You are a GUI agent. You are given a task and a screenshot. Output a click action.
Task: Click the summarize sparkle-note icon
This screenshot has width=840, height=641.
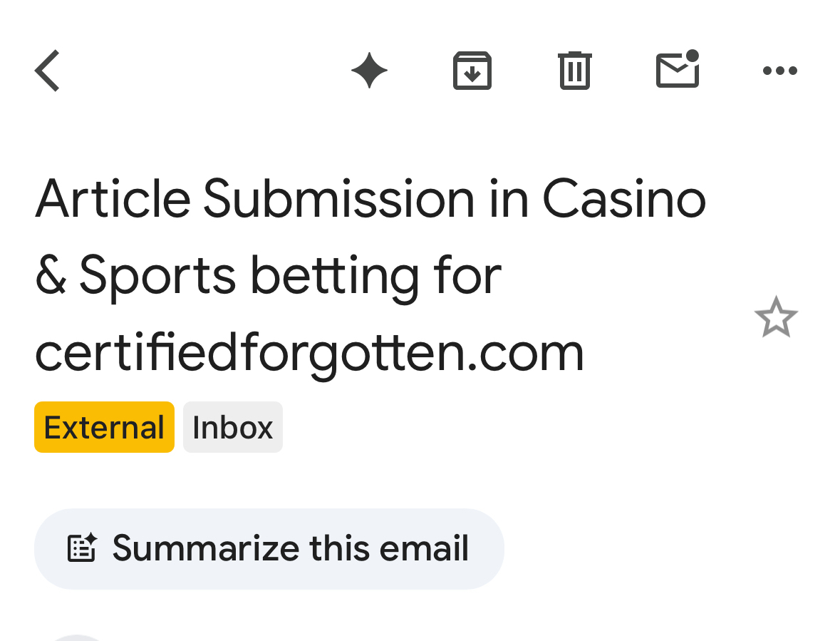tap(82, 548)
